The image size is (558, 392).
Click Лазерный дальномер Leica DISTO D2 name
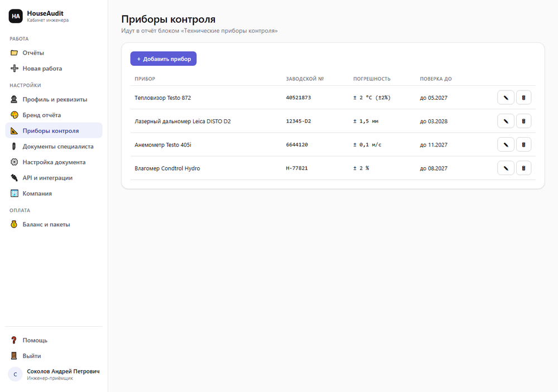pos(182,121)
